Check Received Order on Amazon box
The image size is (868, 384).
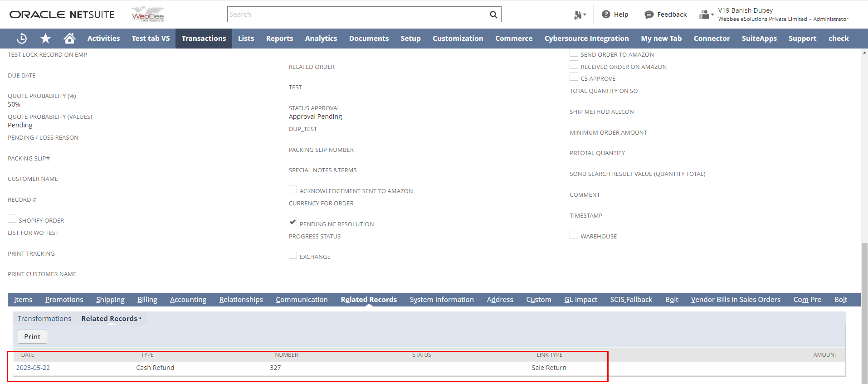point(574,65)
